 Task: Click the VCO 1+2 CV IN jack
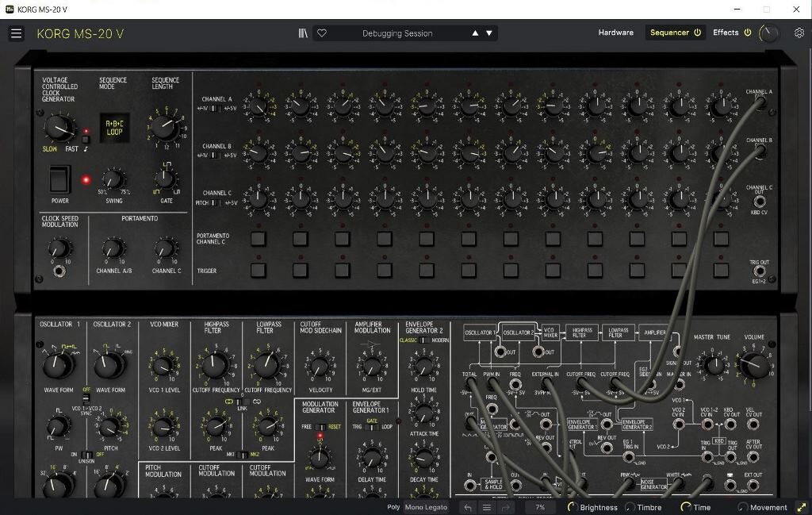707,425
